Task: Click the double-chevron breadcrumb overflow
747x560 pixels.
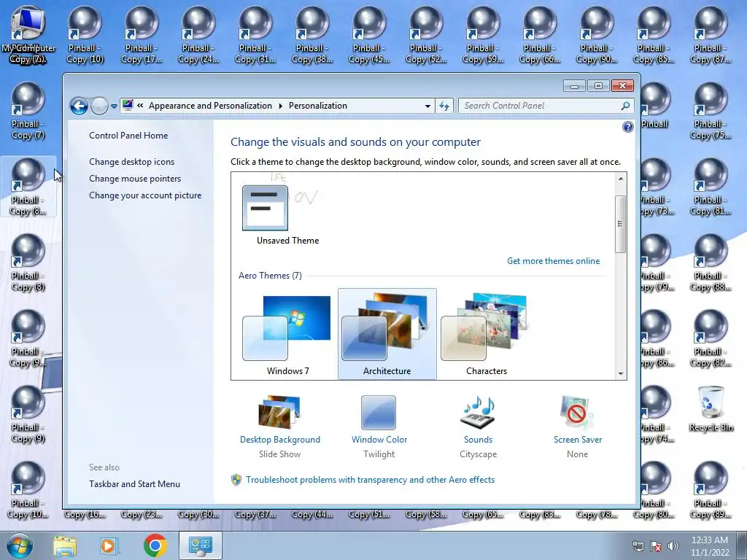Action: point(140,106)
